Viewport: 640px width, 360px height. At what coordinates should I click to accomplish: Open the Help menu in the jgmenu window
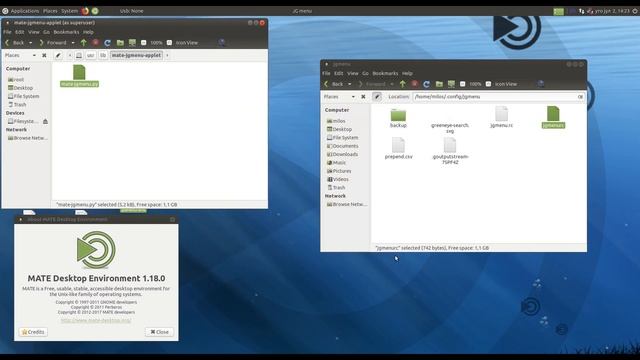pyautogui.click(x=407, y=73)
